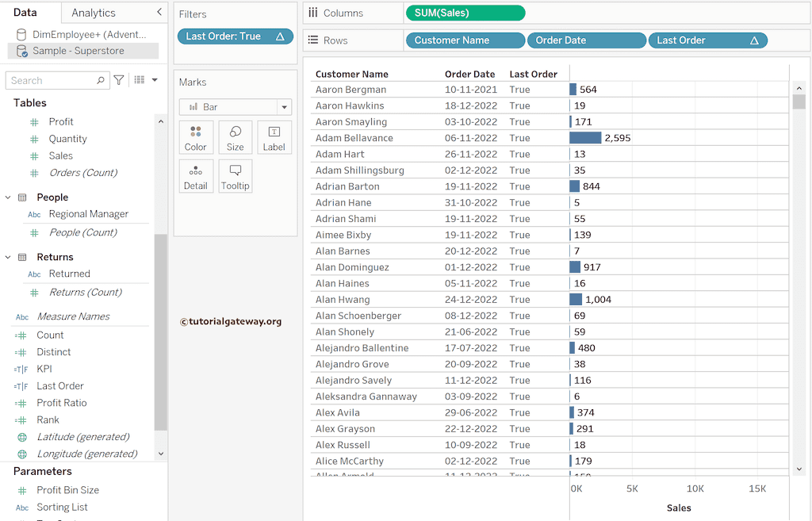This screenshot has height=521, width=812.
Task: Click the filter fields funnel icon
Action: pos(119,80)
